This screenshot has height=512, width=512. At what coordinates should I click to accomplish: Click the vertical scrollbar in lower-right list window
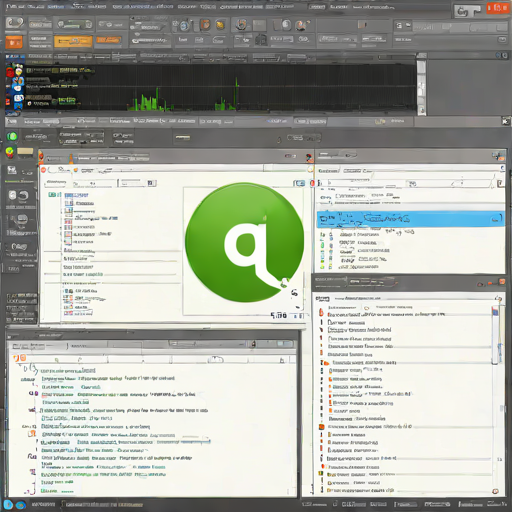click(496, 335)
